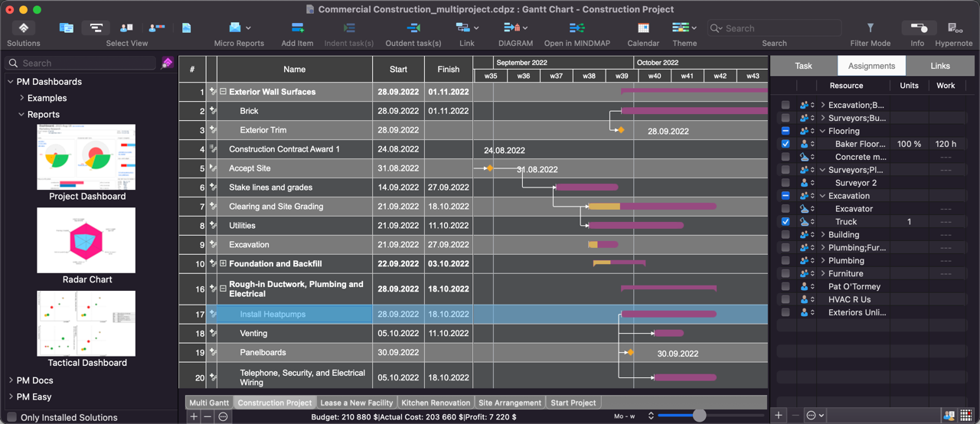The image size is (980, 424).
Task: Toggle the Info panel switch
Action: pyautogui.click(x=917, y=28)
